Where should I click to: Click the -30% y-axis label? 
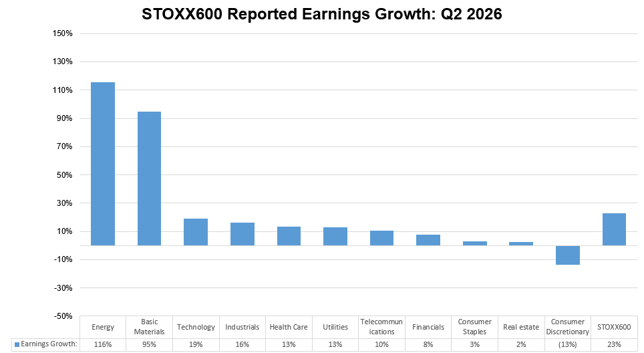[x=63, y=287]
